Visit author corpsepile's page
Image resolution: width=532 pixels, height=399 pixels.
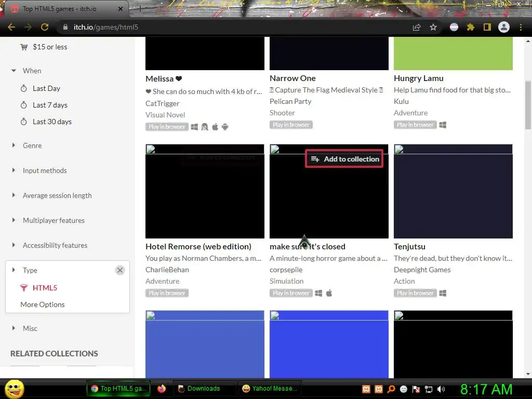(286, 270)
